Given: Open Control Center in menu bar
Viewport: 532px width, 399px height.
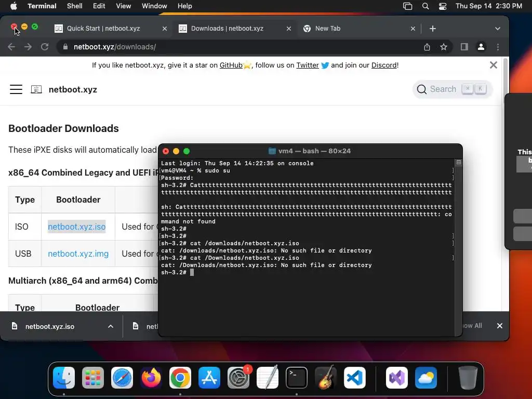Looking at the screenshot, I should tap(443, 6).
